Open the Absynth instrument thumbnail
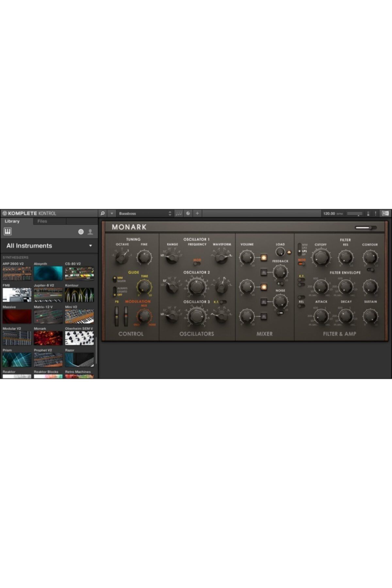392x588 pixels. tap(48, 273)
